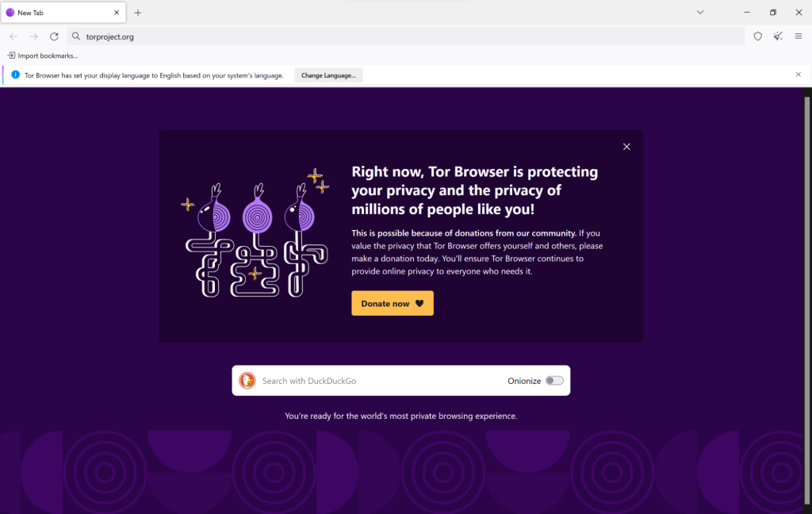The height and width of the screenshot is (514, 812).
Task: Open a new tab with the plus
Action: coord(138,12)
